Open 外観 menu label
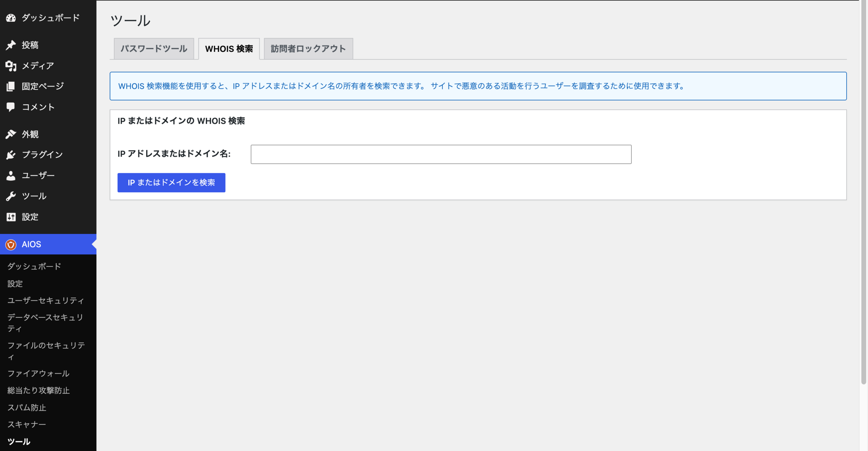This screenshot has height=451, width=868. (x=30, y=134)
